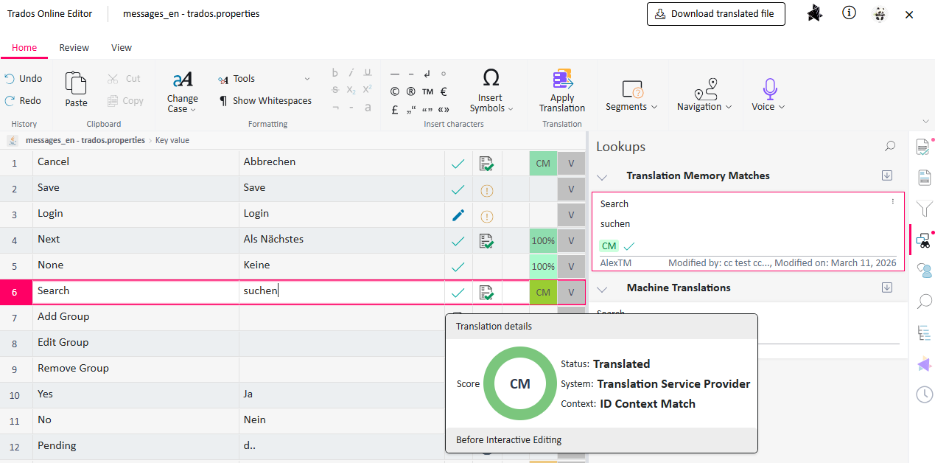The image size is (936, 463).
Task: Open the document preview sidebar icon
Action: 924,177
